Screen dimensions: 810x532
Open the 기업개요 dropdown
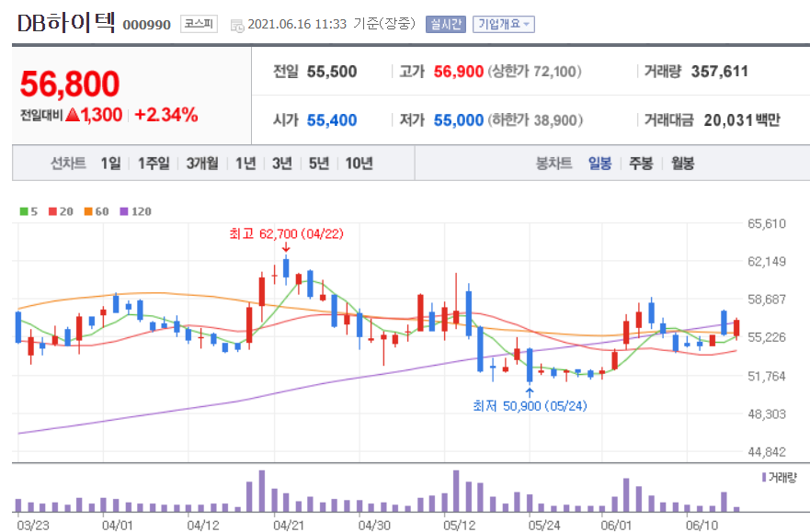pyautogui.click(x=504, y=24)
